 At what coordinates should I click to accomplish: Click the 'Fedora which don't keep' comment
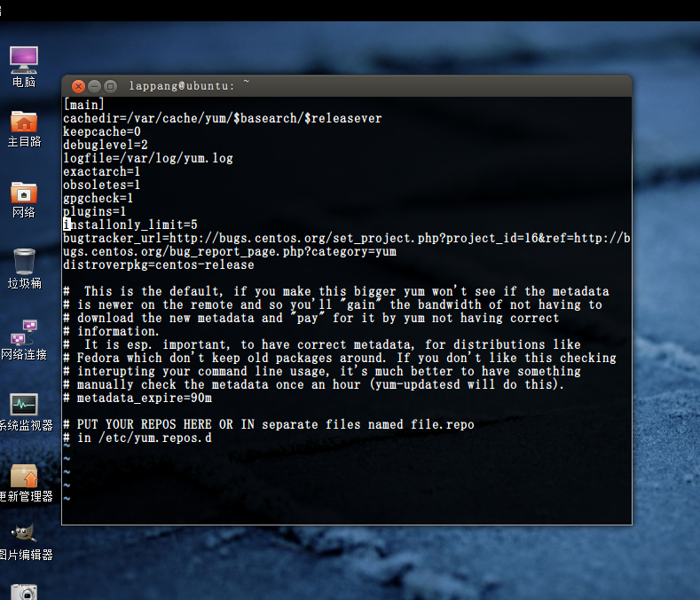pos(340,358)
